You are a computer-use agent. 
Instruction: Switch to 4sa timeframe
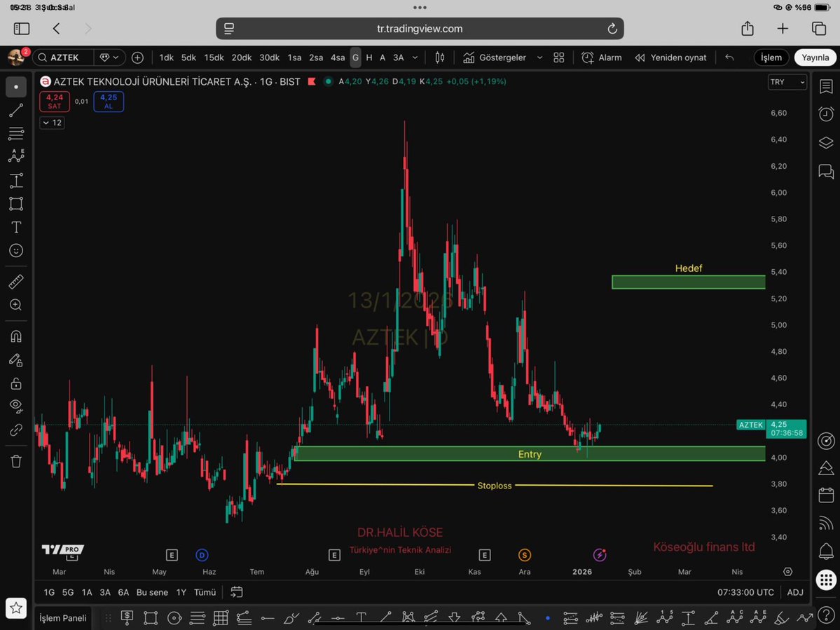pyautogui.click(x=338, y=57)
